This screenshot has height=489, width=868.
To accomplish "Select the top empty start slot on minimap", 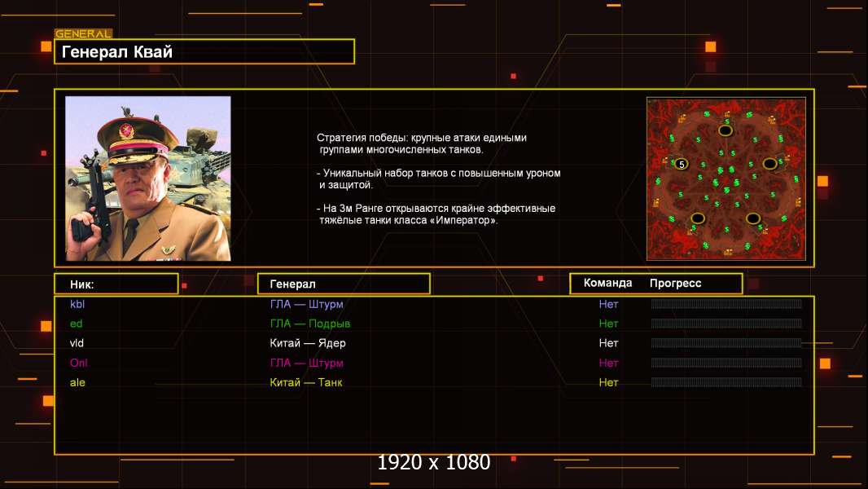I will tap(725, 130).
